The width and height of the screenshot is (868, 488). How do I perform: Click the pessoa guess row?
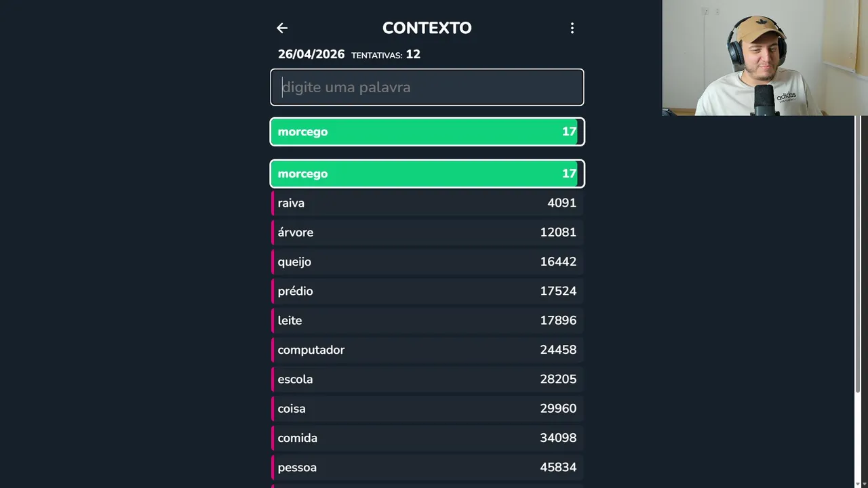point(427,468)
